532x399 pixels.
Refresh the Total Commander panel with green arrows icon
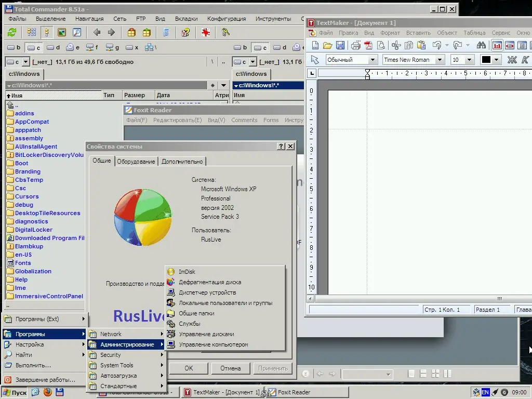click(x=12, y=33)
